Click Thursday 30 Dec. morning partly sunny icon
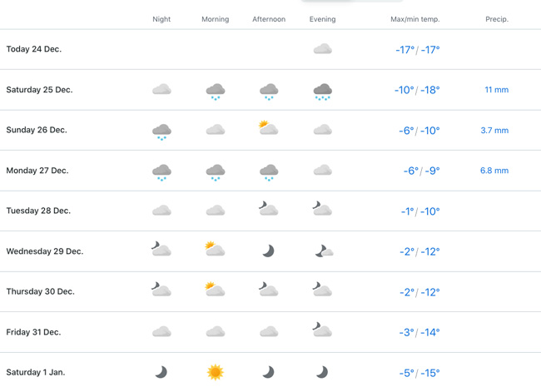 coord(215,289)
